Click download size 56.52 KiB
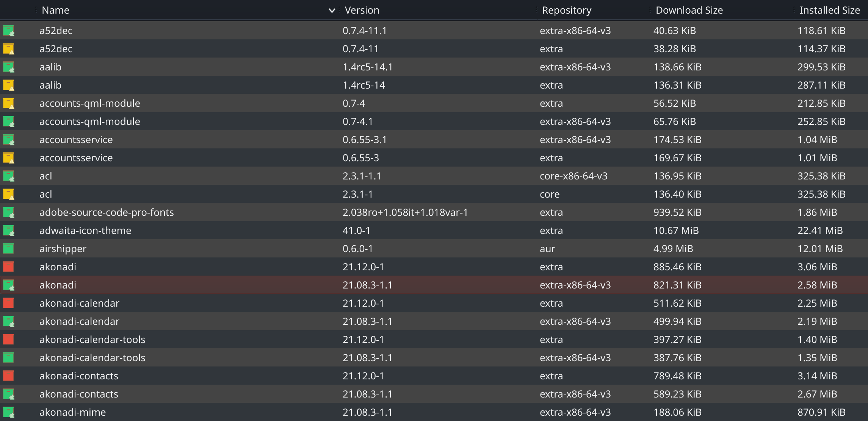 [675, 103]
